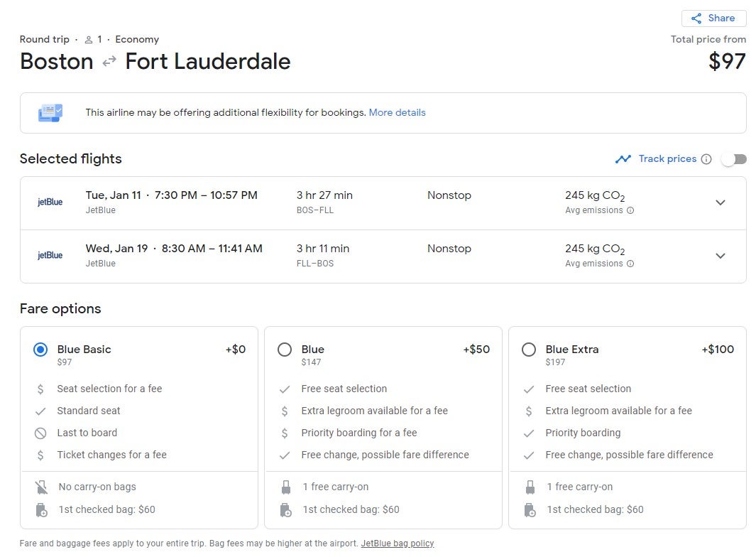Click the Round trip trip type option
Viewport: 756px width, 557px height.
tap(45, 39)
